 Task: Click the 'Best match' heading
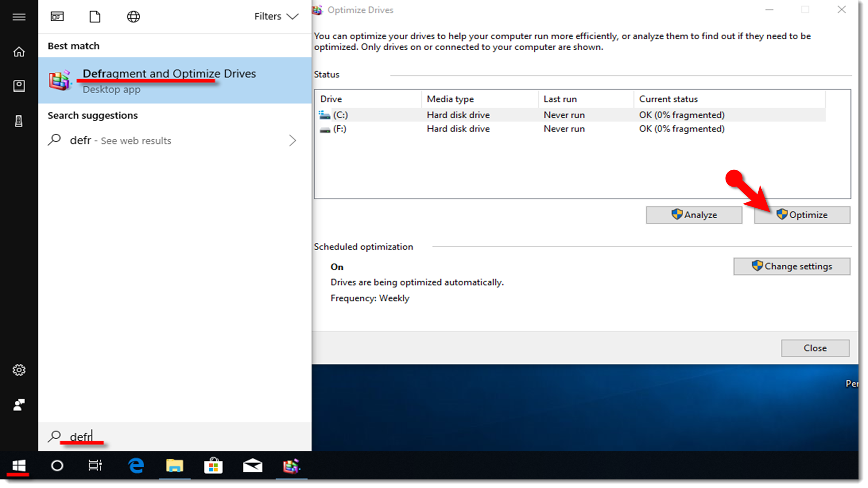(74, 46)
